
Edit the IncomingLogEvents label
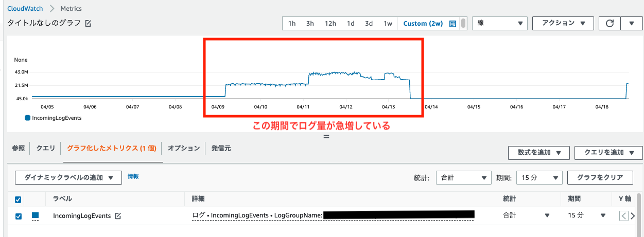(x=117, y=216)
